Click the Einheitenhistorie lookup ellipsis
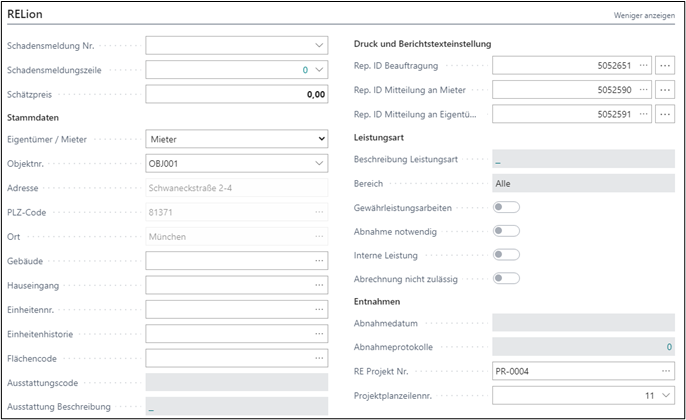This screenshot has width=686, height=420. pyautogui.click(x=319, y=333)
